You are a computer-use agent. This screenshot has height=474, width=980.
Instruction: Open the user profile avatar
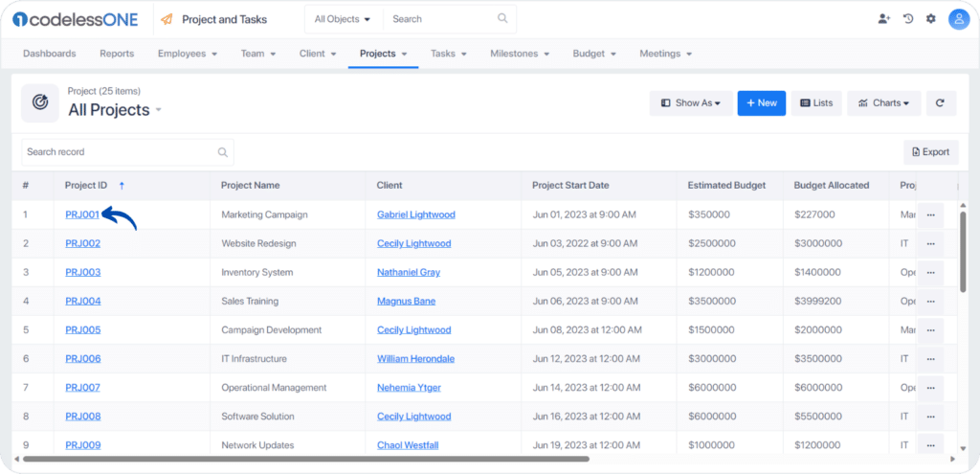point(959,19)
